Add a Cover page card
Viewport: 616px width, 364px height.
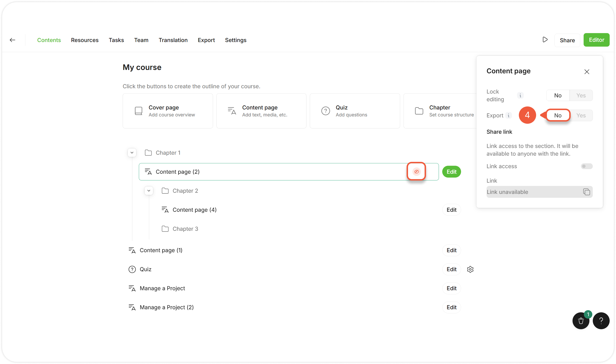pyautogui.click(x=168, y=111)
